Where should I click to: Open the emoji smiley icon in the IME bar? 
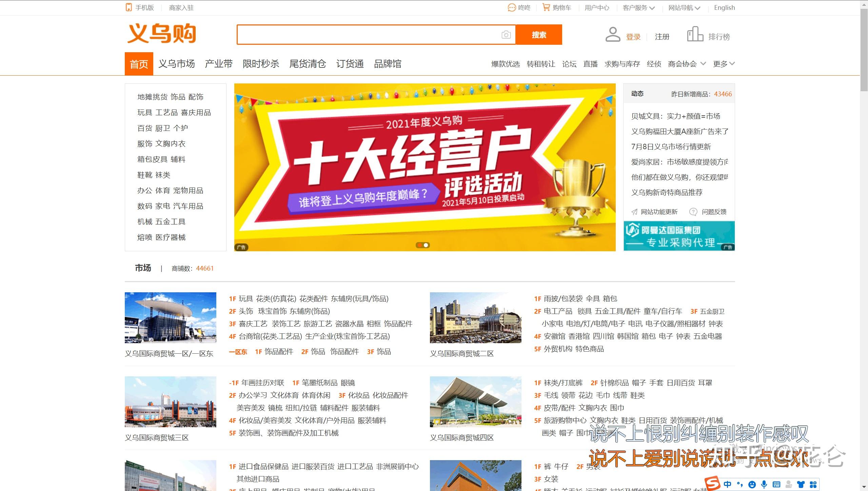coord(752,485)
